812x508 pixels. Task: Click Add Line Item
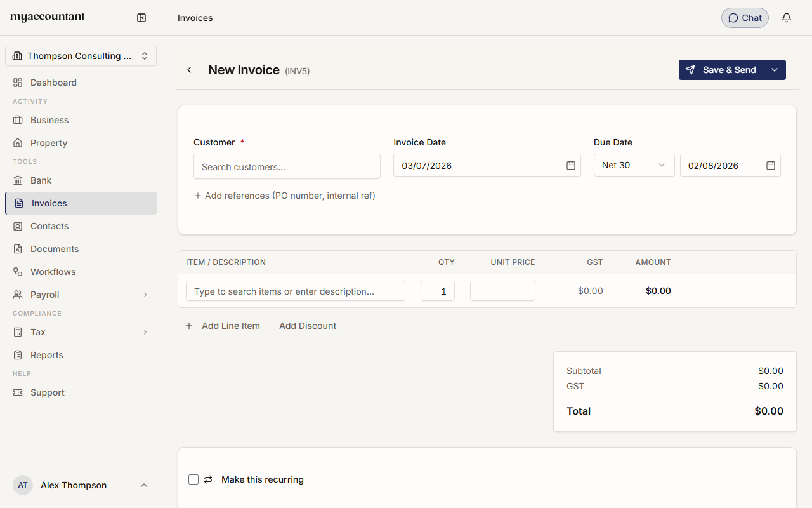222,326
